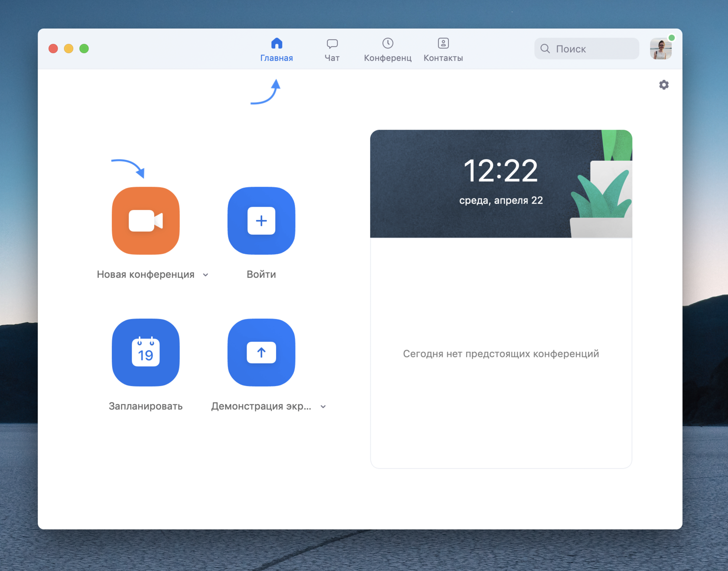The image size is (728, 571).
Task: Click the blue Войти plus icon
Action: click(x=261, y=221)
